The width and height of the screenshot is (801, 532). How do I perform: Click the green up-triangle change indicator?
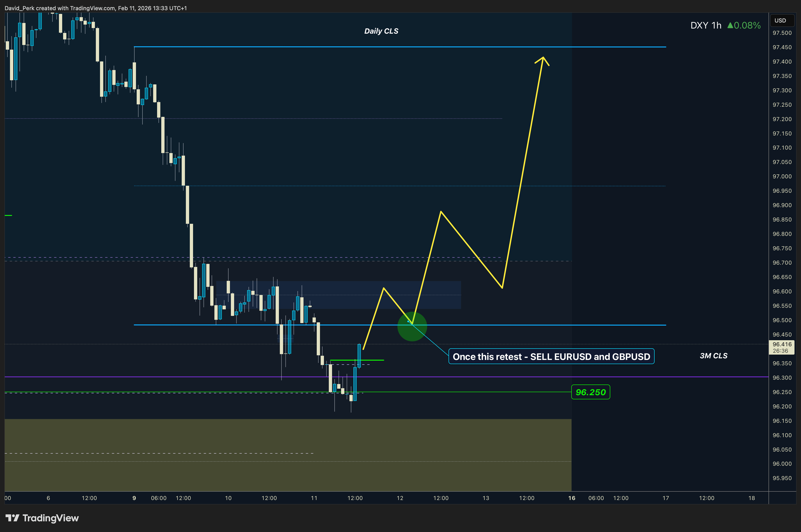pos(730,26)
